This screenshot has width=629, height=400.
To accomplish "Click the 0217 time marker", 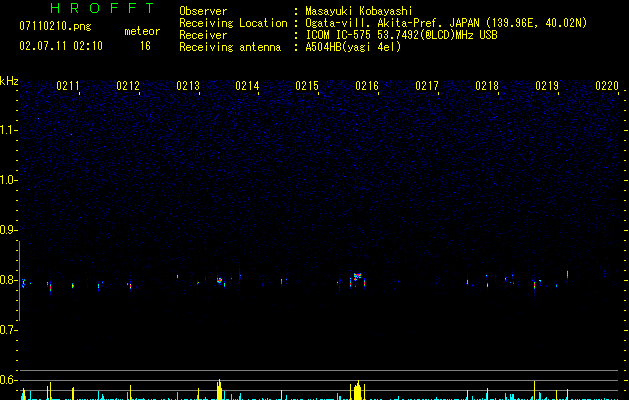I will click(x=427, y=86).
